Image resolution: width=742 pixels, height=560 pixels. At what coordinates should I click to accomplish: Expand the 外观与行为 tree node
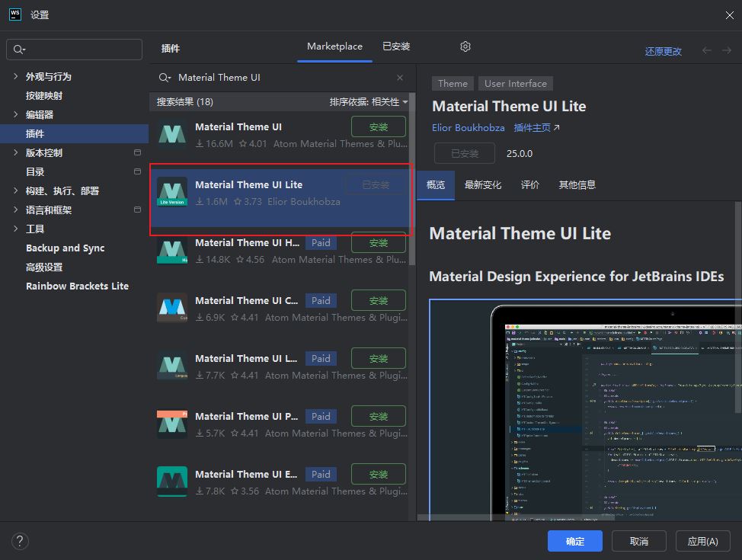tap(15, 76)
